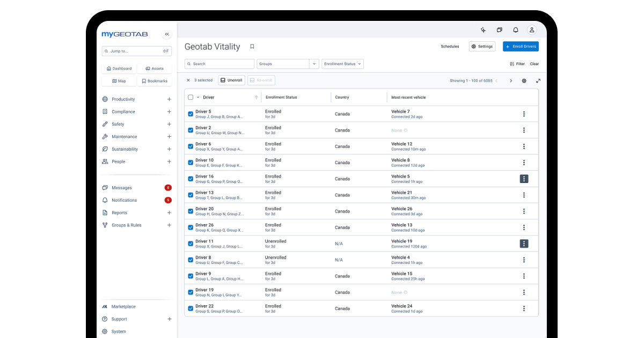Add Productivity item with plus icon
The image size is (644, 338).
pyautogui.click(x=169, y=99)
